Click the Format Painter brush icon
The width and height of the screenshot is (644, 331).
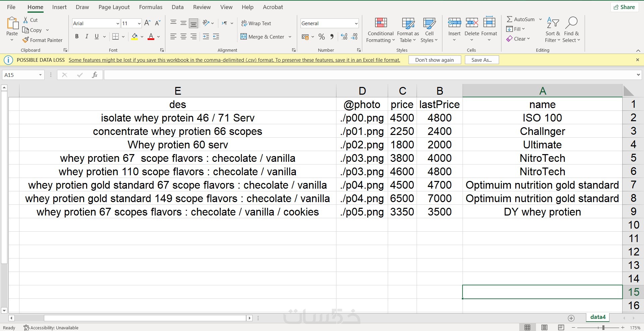click(x=25, y=40)
